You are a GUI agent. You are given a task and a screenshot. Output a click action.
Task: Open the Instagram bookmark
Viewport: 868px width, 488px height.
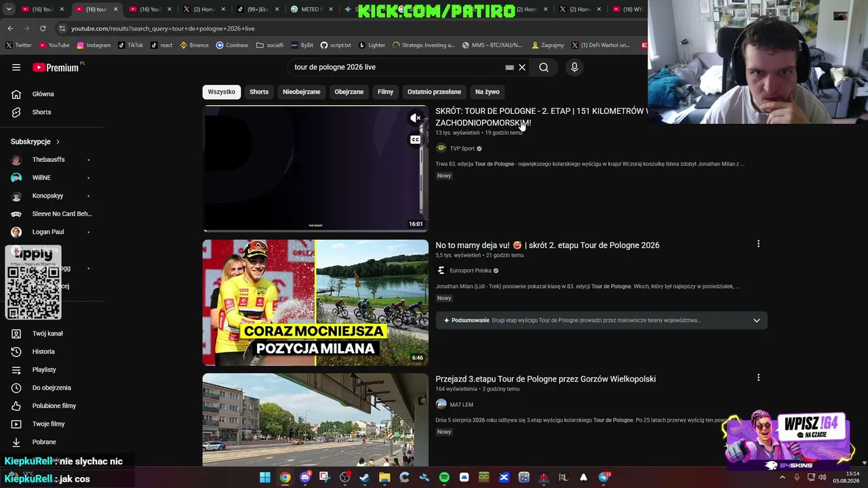pos(94,45)
